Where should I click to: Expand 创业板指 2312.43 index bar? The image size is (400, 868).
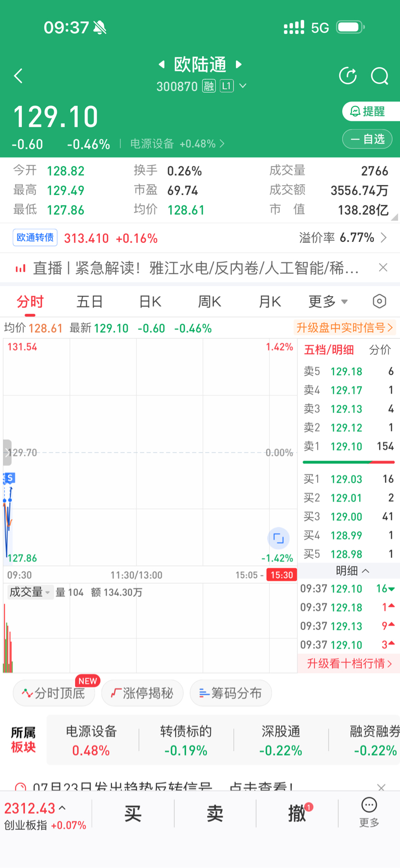45,816
